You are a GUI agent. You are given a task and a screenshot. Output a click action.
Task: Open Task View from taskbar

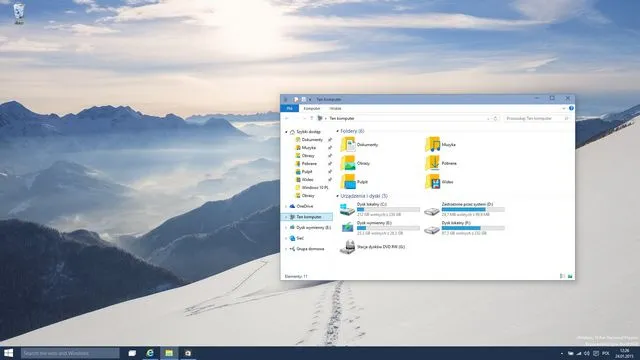(132, 353)
